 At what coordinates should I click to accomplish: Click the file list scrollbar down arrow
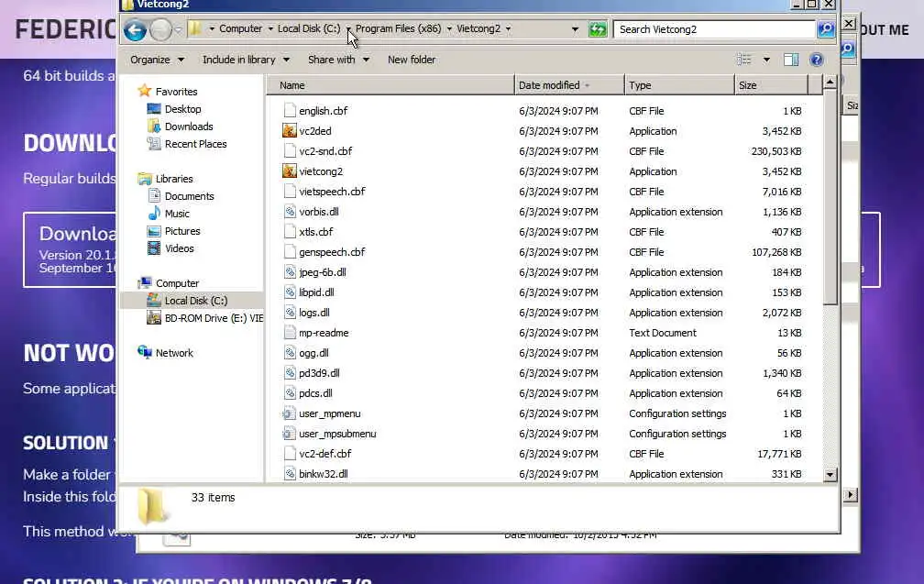coord(830,474)
